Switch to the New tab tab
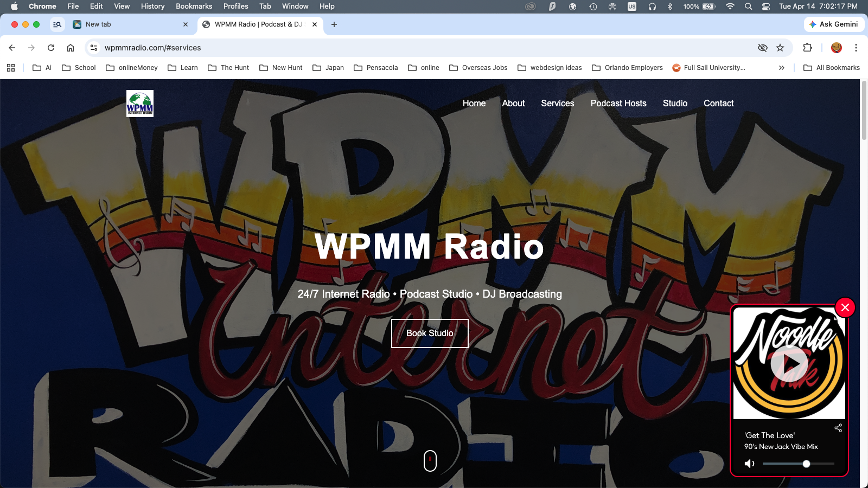Image resolution: width=868 pixels, height=488 pixels. click(x=130, y=24)
